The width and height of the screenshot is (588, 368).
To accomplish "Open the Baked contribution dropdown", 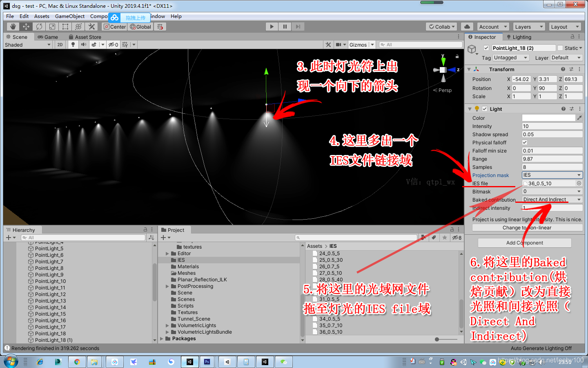I will 552,200.
